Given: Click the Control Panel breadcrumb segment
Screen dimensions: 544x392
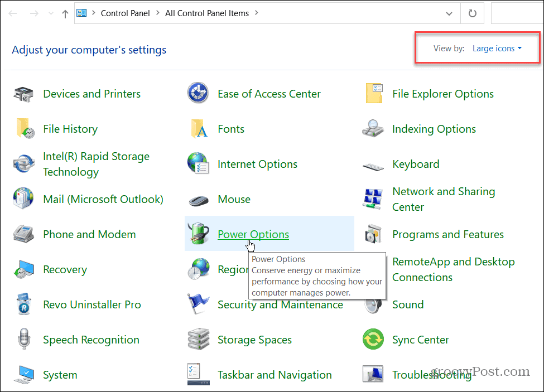Looking at the screenshot, I should click(125, 13).
